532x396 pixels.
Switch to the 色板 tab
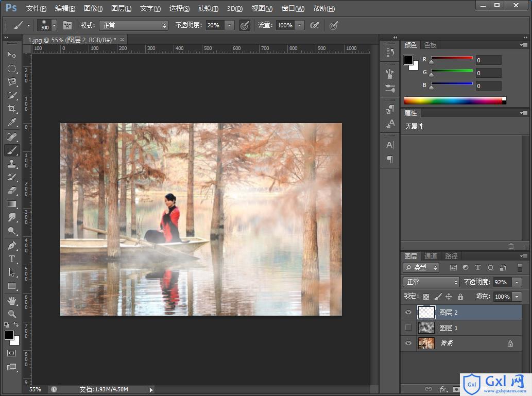430,45
